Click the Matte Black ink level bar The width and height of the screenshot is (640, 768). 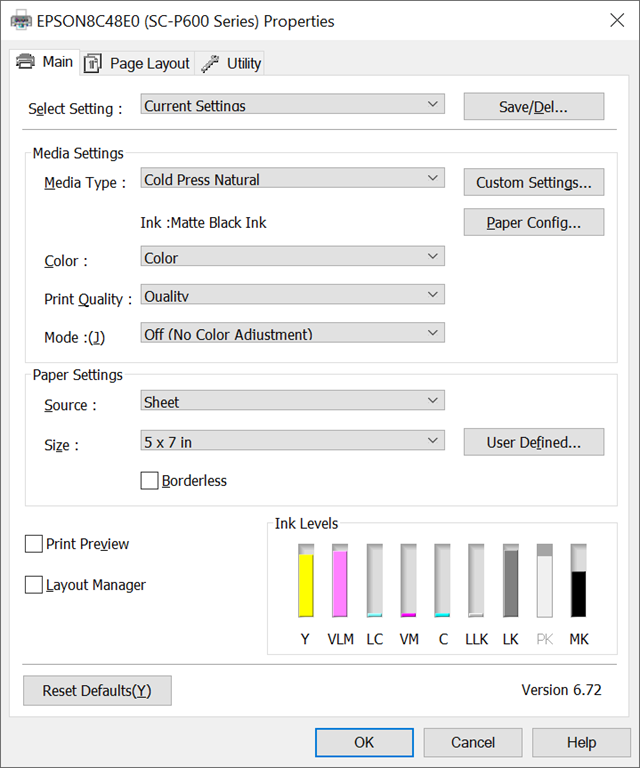coord(578,580)
